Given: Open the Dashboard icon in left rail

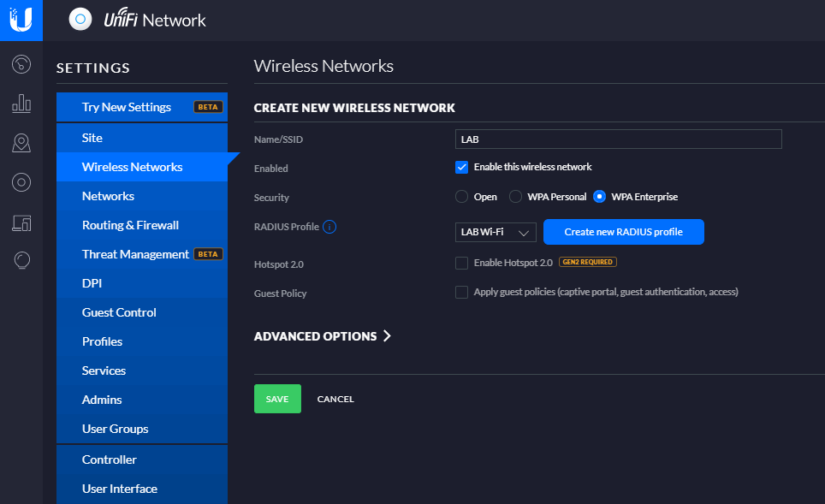Looking at the screenshot, I should coord(21,64).
